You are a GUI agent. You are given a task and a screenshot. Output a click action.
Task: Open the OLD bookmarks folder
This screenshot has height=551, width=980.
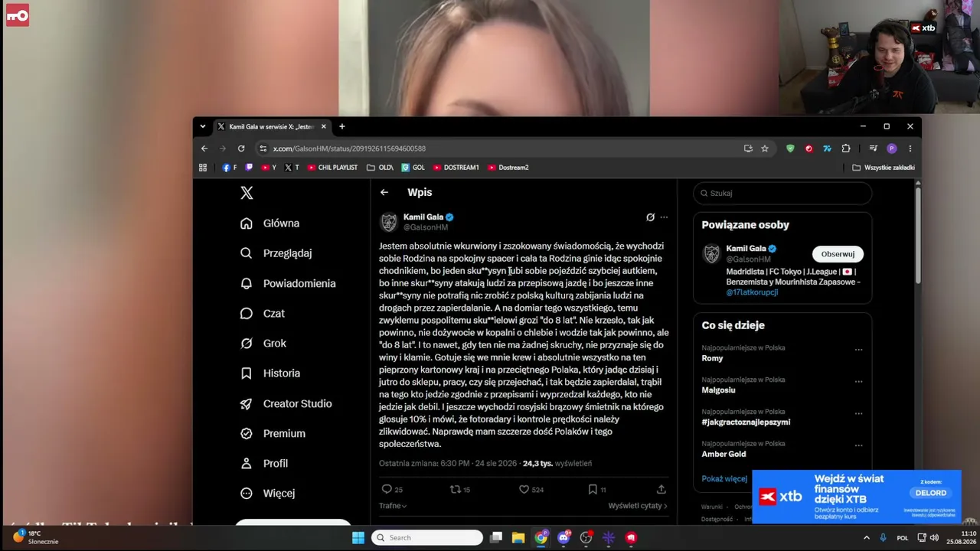[x=380, y=168]
